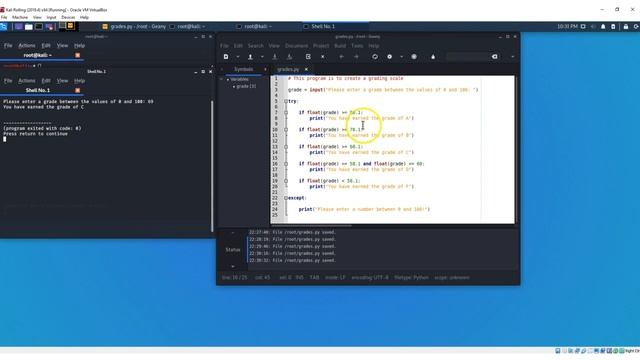Open the Build dropdown arrow next to gear icon

coord(401,57)
